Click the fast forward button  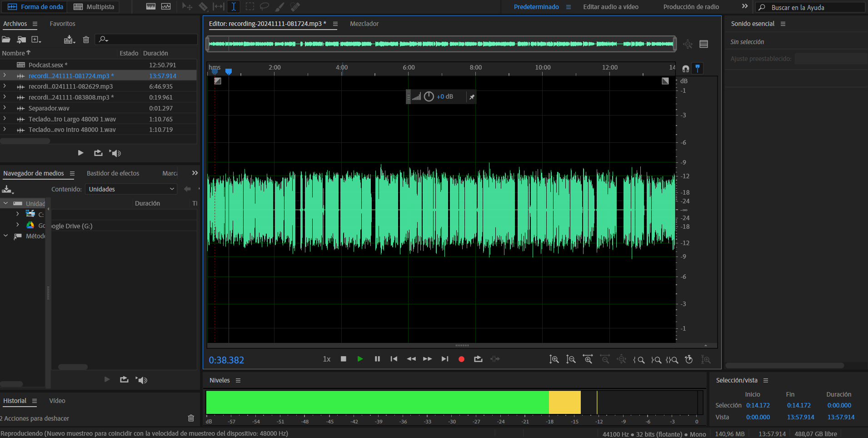tap(428, 359)
